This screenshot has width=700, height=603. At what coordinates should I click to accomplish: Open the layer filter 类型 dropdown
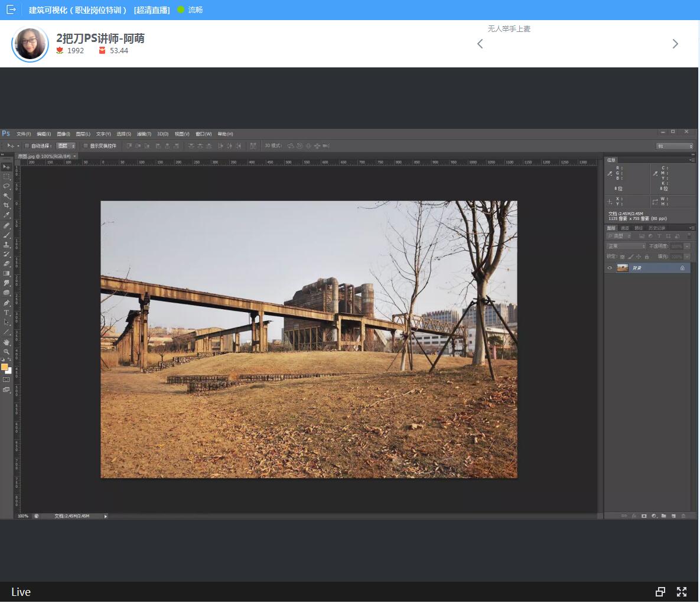pos(618,236)
